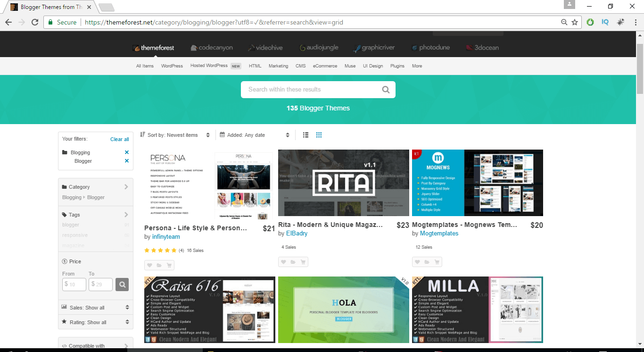Open Persona - Life Style theme title
The image size is (644, 352).
tap(196, 228)
